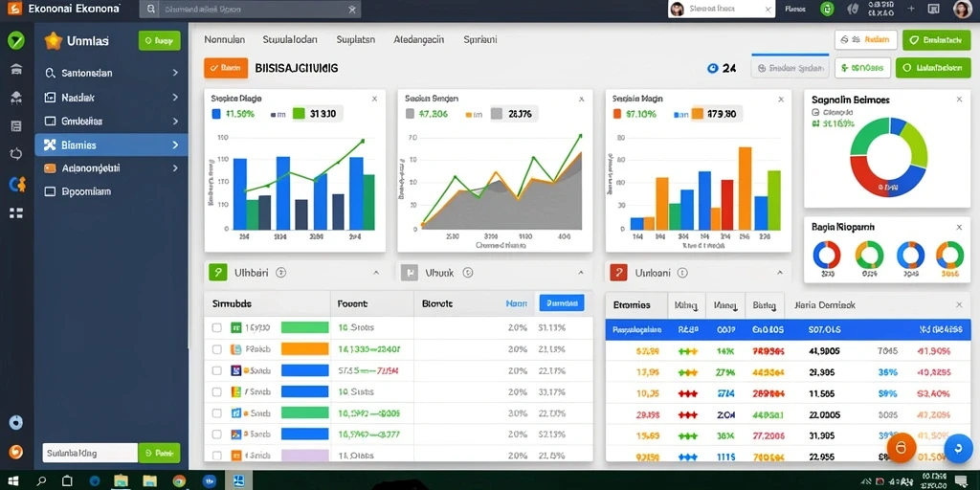Click the plus icon in the top bar
Image resolution: width=980 pixels, height=490 pixels.
(911, 9)
